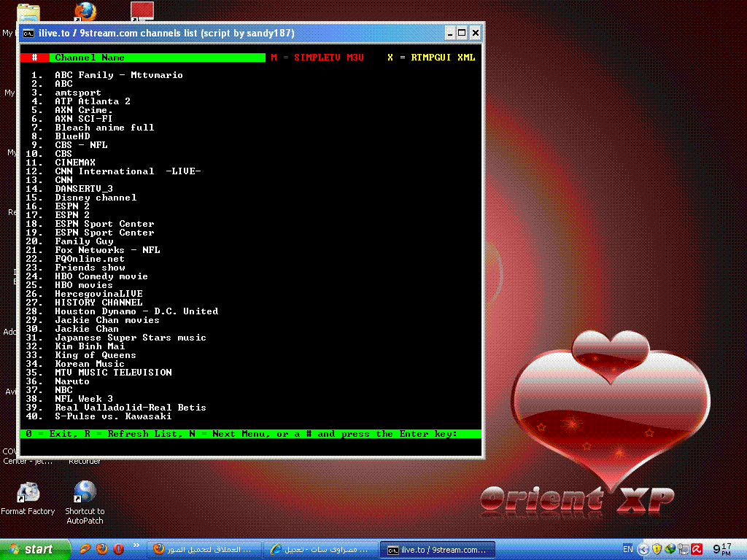Maximize the ilive.to console window

pos(462,33)
